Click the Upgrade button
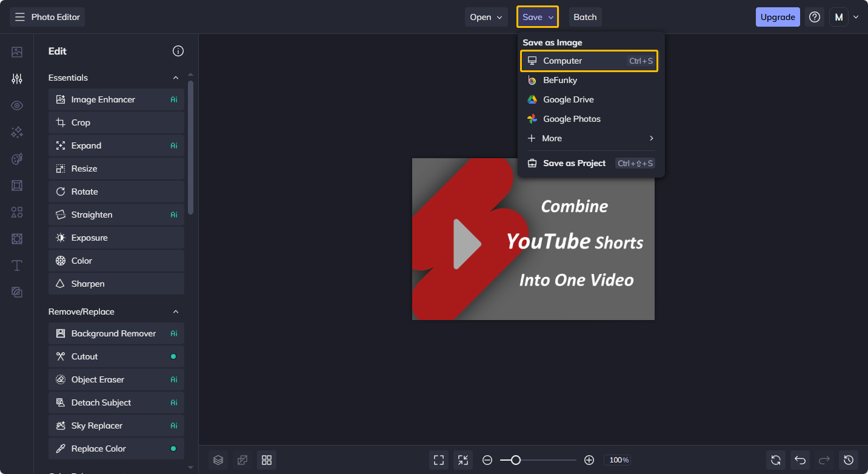The width and height of the screenshot is (868, 474). point(778,17)
